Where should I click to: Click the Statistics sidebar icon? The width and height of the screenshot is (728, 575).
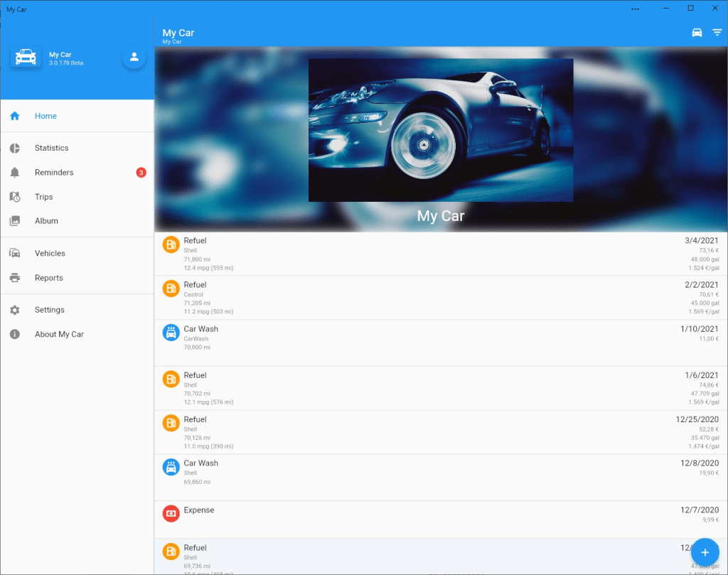coord(14,148)
